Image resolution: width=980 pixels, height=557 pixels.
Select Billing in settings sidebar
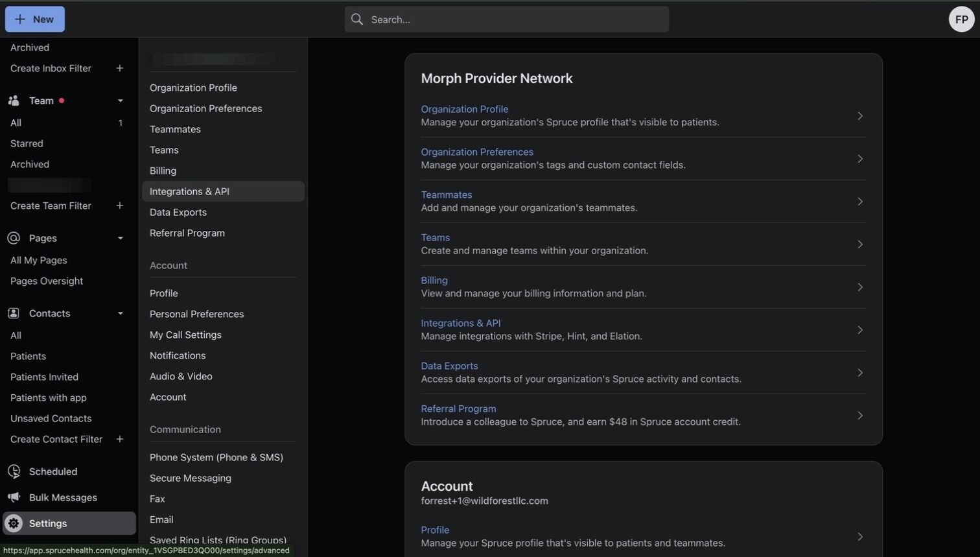[x=163, y=171]
